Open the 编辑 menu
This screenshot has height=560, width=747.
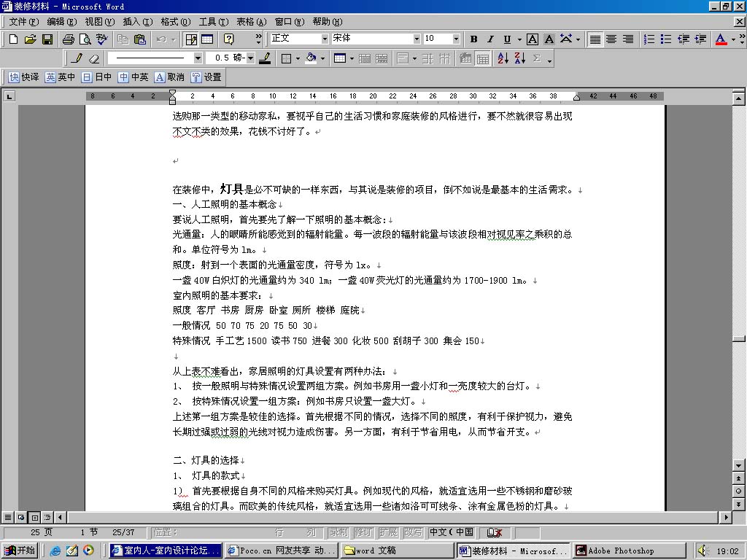point(61,21)
